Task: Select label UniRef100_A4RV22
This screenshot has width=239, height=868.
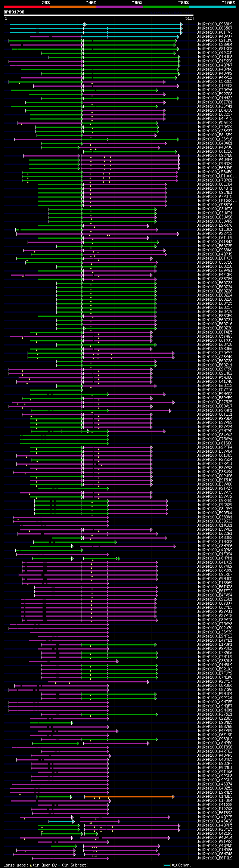Action: click(x=214, y=78)
